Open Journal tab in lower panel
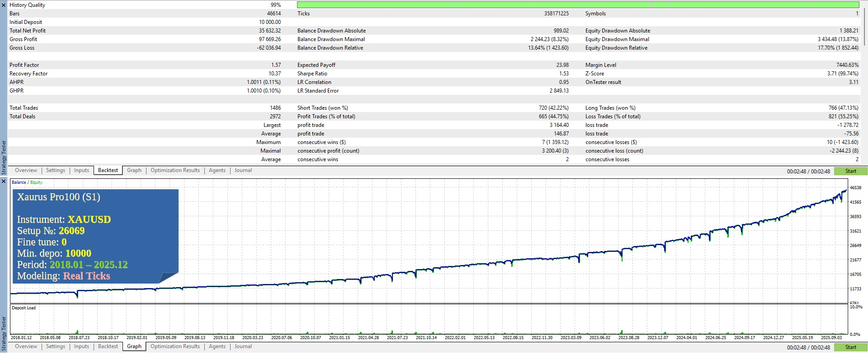Image resolution: width=868 pixels, height=354 pixels. (x=243, y=346)
